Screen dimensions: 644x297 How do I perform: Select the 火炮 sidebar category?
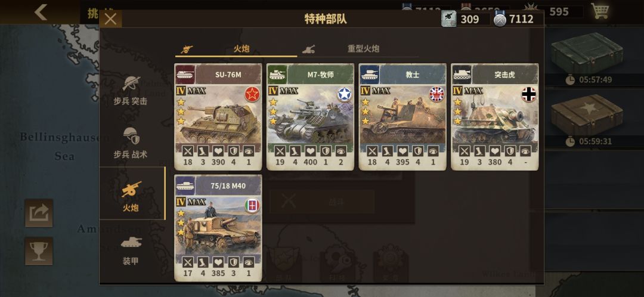(131, 194)
